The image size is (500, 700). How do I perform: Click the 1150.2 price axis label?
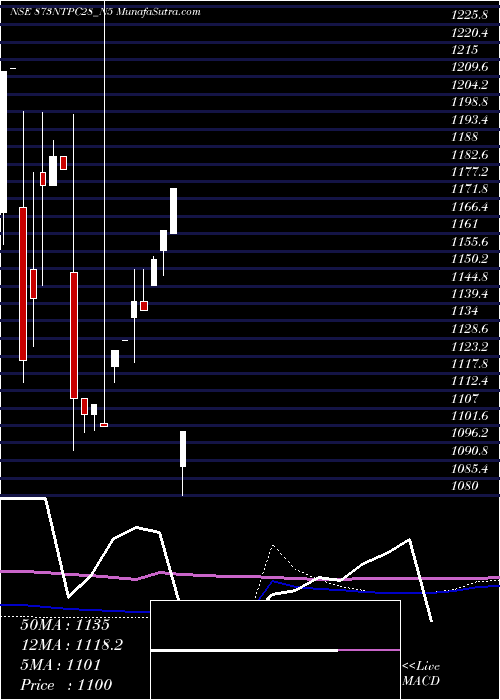click(469, 259)
